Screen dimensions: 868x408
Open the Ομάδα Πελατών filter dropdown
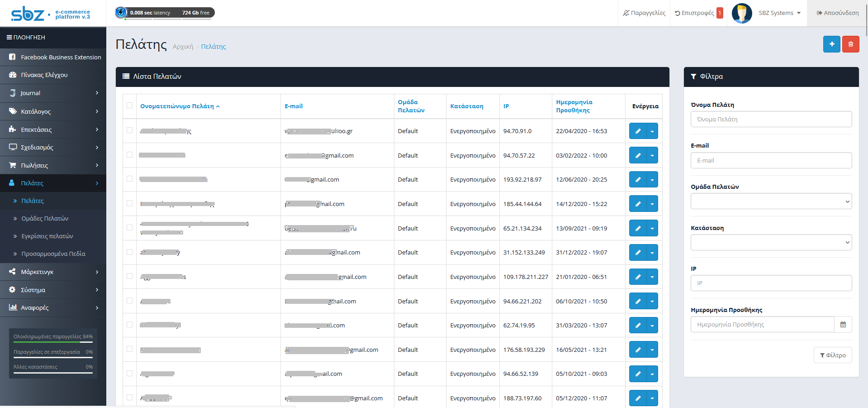pyautogui.click(x=771, y=202)
